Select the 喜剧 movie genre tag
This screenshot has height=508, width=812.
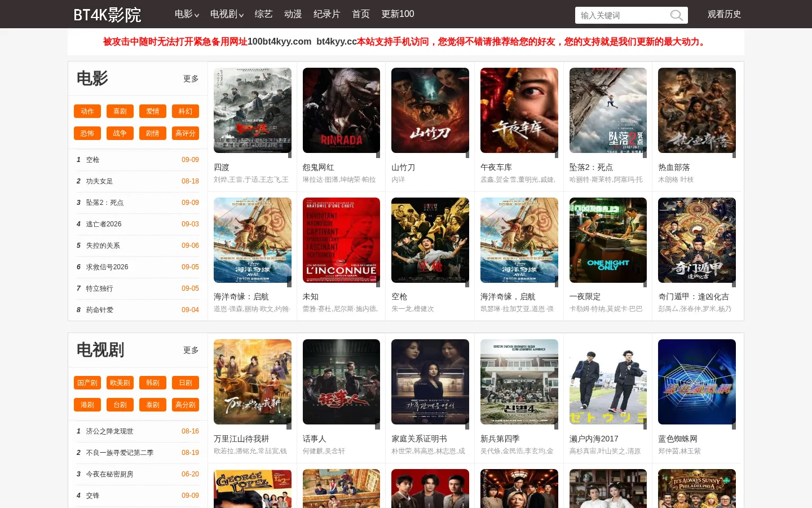point(120,111)
